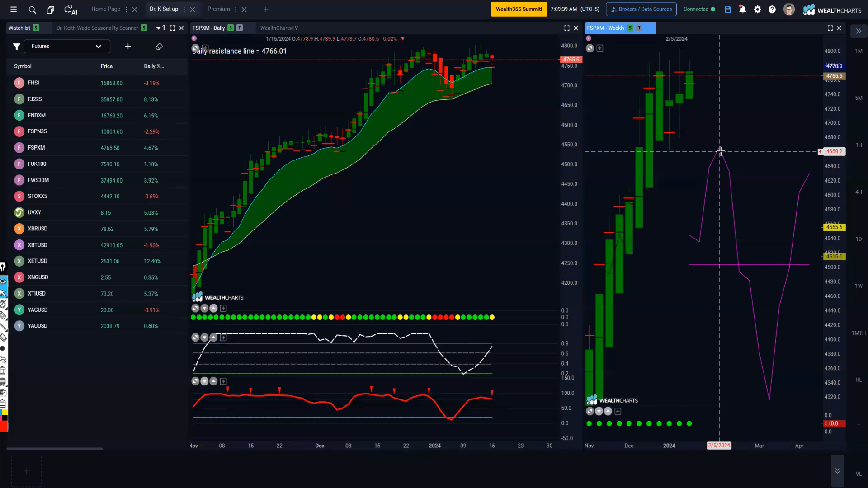Select the Watchlist tab

click(19, 28)
